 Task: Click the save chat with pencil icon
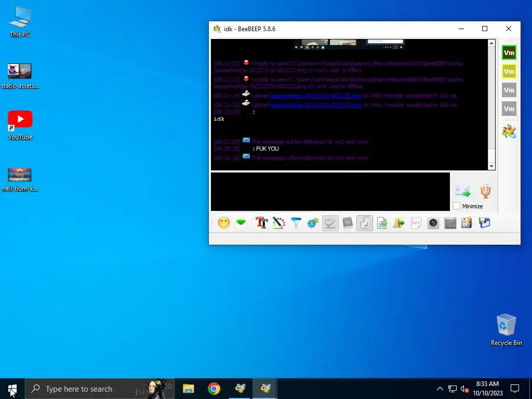[x=467, y=223]
